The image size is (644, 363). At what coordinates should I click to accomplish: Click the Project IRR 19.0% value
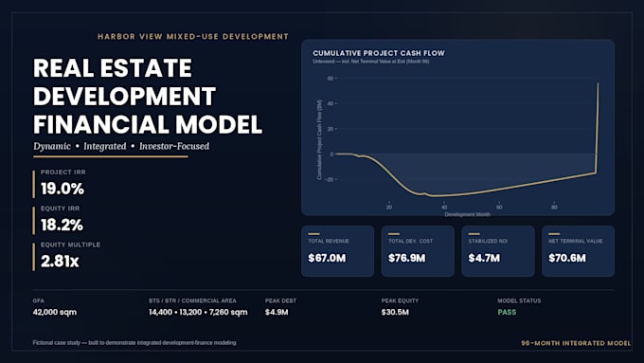click(x=63, y=189)
